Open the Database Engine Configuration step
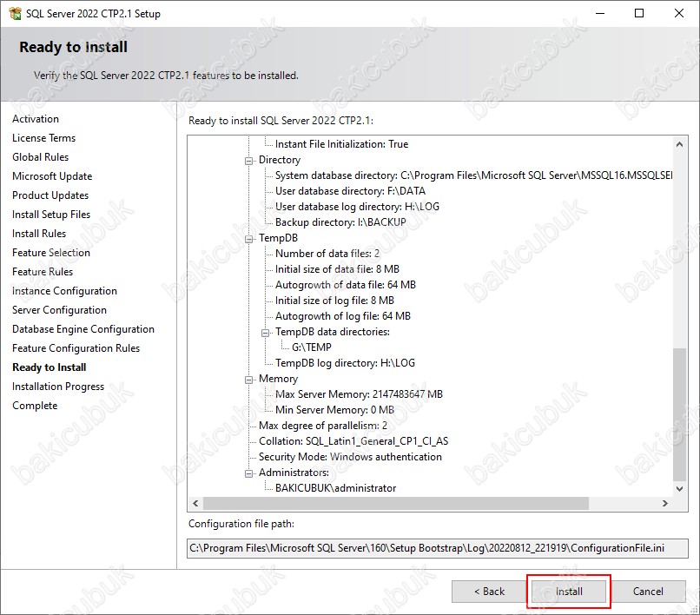The width and height of the screenshot is (700, 615). click(83, 329)
